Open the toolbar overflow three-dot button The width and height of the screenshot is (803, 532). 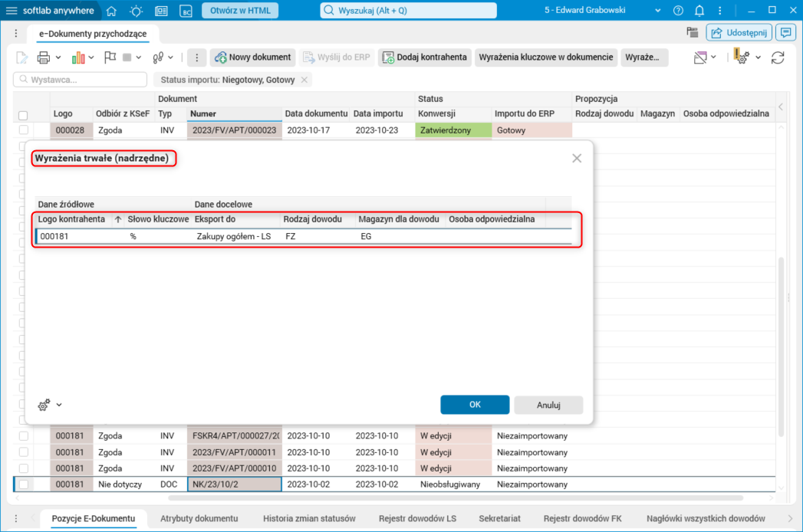pos(196,57)
